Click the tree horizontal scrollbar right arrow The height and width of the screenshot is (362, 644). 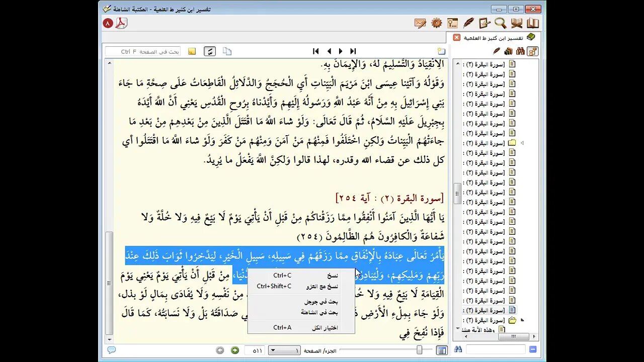tap(533, 336)
